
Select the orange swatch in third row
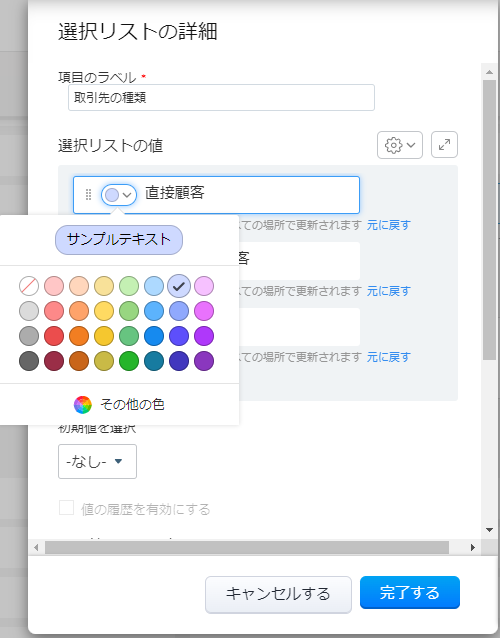coord(79,336)
